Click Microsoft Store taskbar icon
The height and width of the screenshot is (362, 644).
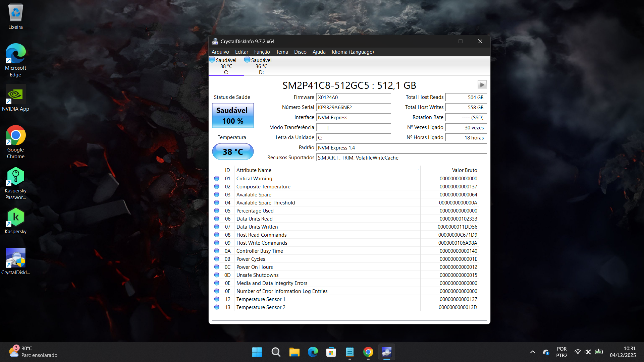tap(331, 352)
